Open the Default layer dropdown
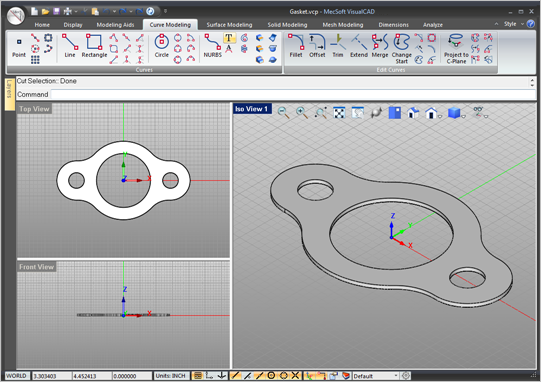541x382 pixels. (x=376, y=376)
